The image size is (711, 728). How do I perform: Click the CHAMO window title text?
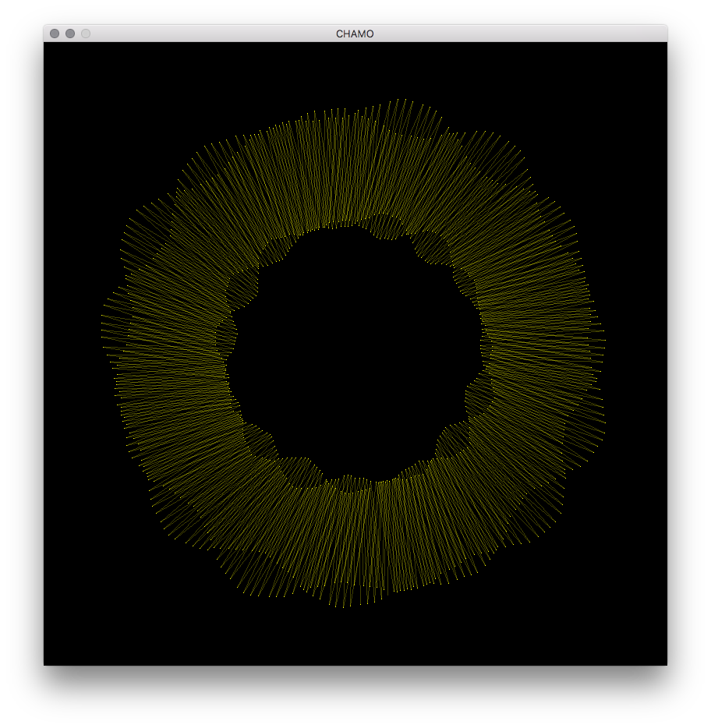355,34
